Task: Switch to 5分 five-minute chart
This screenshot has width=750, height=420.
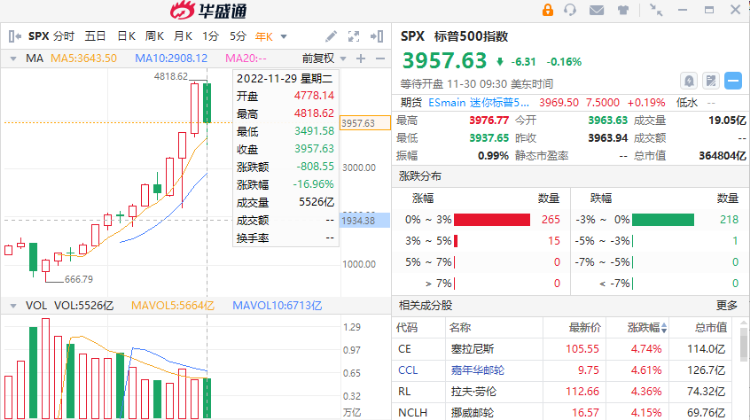Action: point(238,36)
